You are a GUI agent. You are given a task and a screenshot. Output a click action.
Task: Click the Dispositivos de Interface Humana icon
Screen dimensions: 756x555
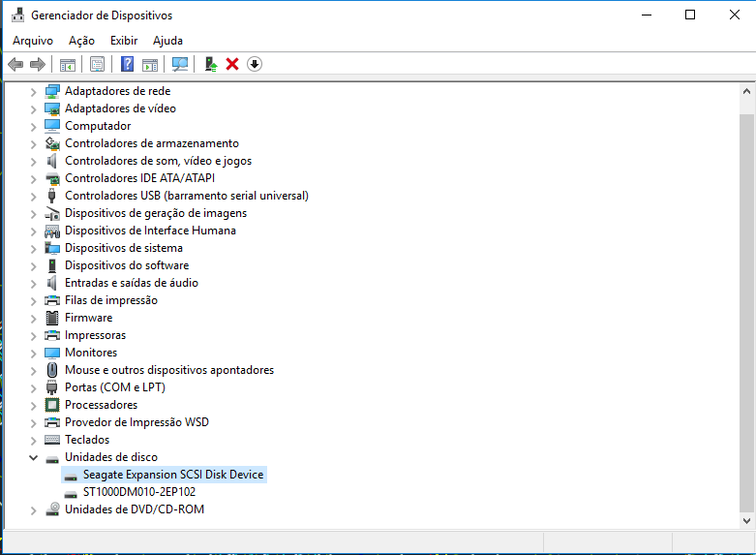tap(52, 231)
